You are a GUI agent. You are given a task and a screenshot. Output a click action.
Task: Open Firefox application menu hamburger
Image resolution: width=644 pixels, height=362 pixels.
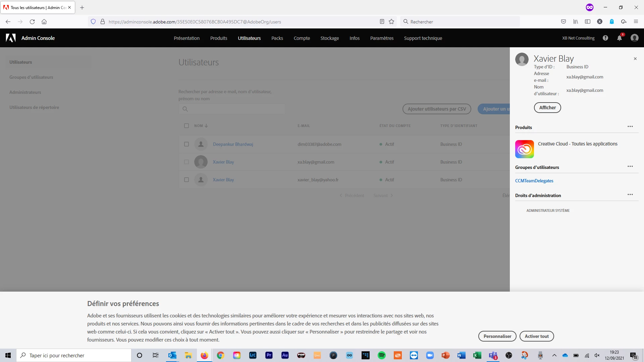point(636,22)
